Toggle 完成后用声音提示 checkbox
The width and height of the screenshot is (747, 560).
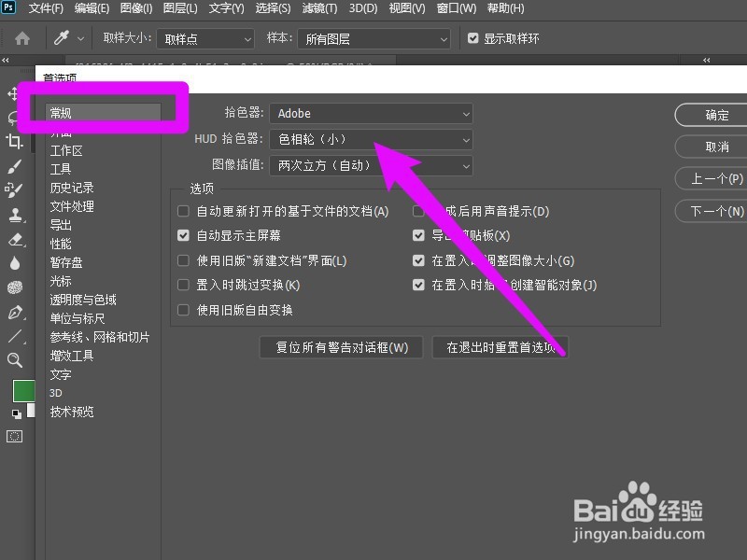418,211
